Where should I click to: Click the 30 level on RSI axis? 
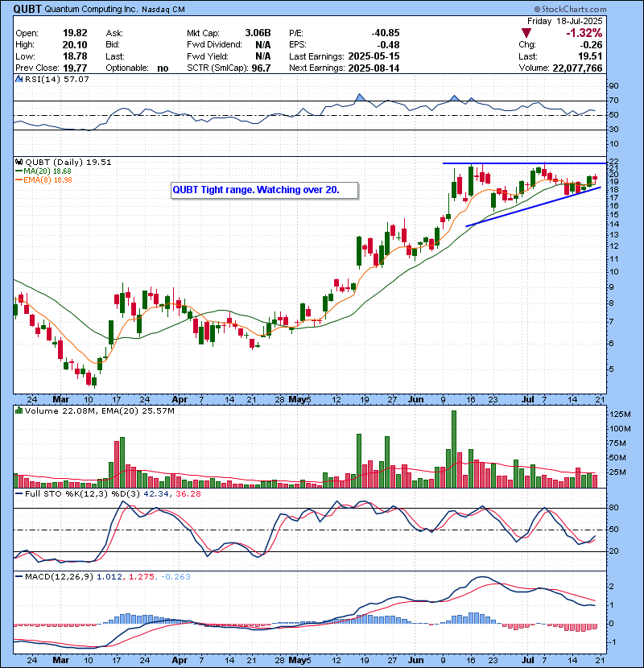(614, 129)
